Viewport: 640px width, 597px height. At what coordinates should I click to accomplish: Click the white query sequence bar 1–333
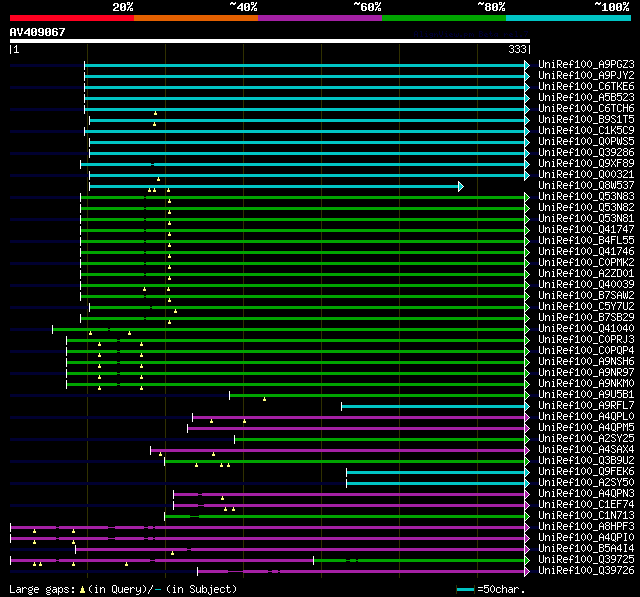coord(270,41)
